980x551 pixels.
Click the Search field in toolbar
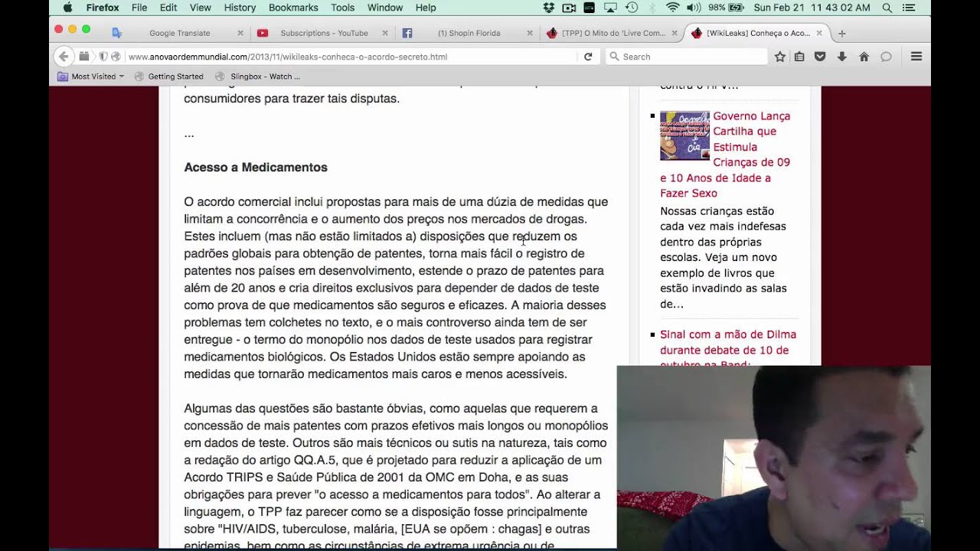pos(687,57)
